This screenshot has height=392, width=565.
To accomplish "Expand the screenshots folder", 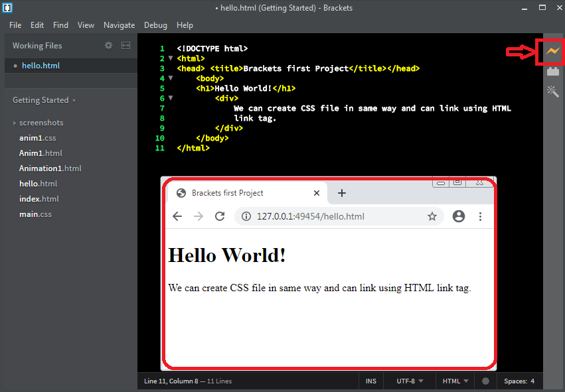I will (x=15, y=123).
